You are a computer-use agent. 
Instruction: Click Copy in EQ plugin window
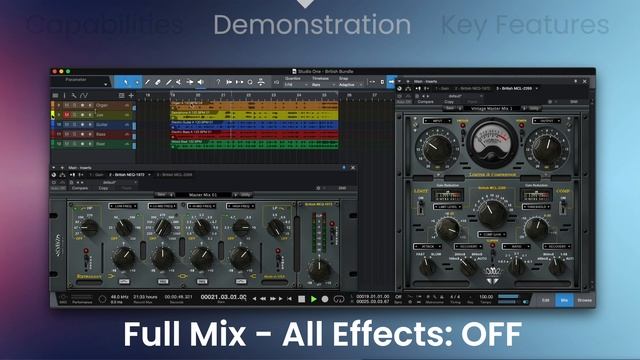coord(103,188)
